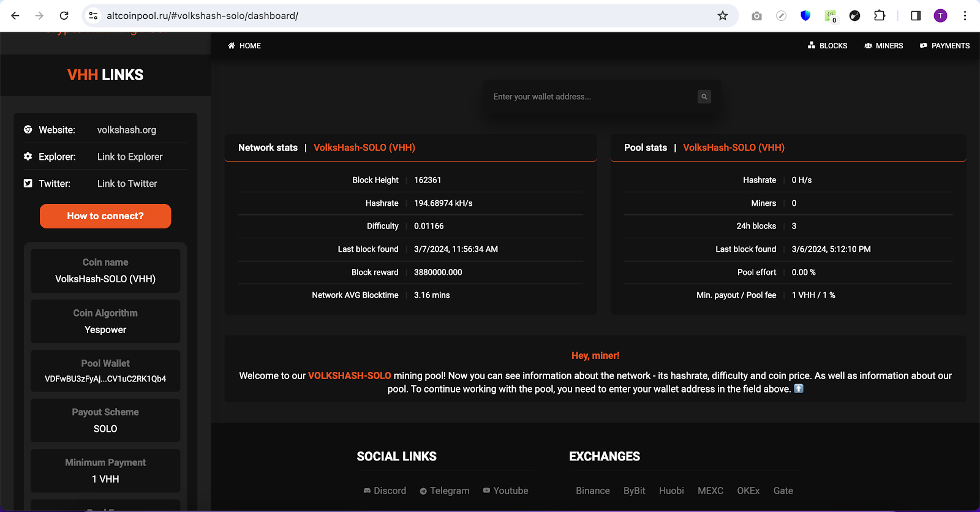This screenshot has height=512, width=980.
Task: Open the Gate exchange link
Action: [x=783, y=491]
